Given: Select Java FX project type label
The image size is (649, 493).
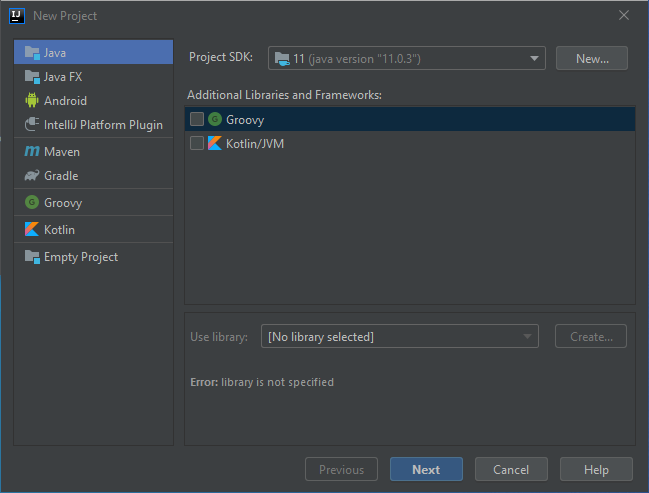Looking at the screenshot, I should (63, 77).
